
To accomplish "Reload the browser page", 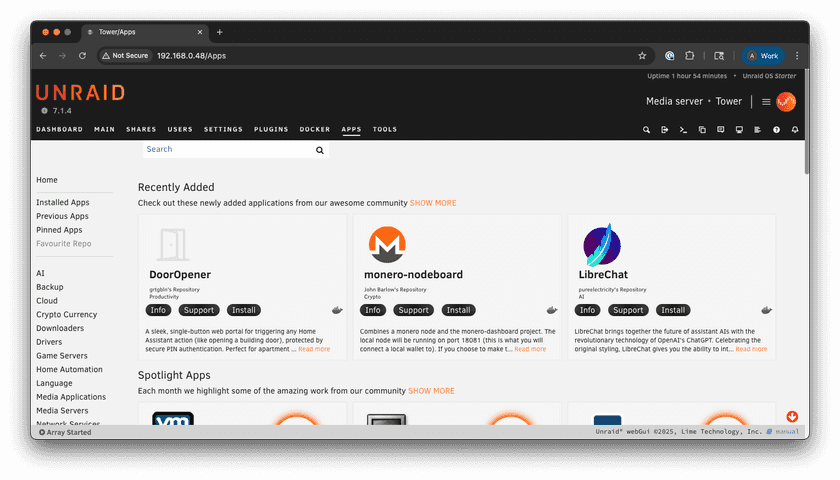I will pos(82,56).
